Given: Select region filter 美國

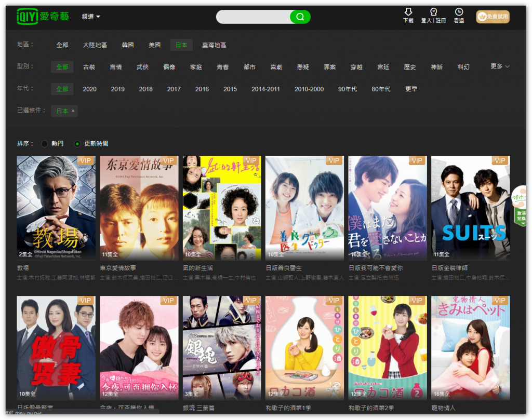Looking at the screenshot, I should tap(154, 45).
